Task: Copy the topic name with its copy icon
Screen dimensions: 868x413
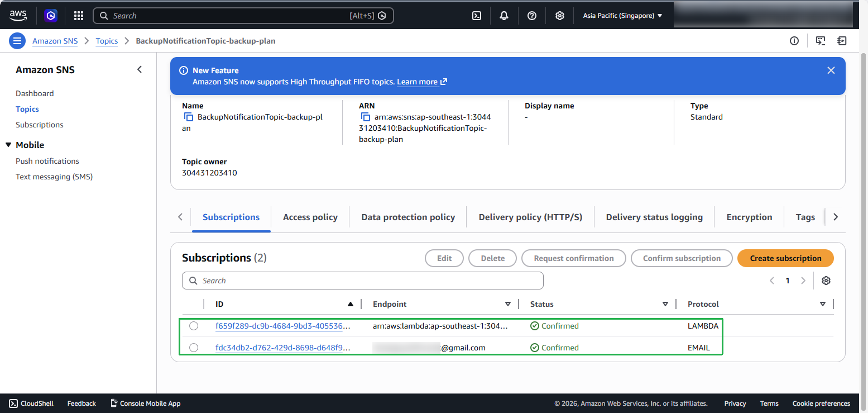Action: 189,117
